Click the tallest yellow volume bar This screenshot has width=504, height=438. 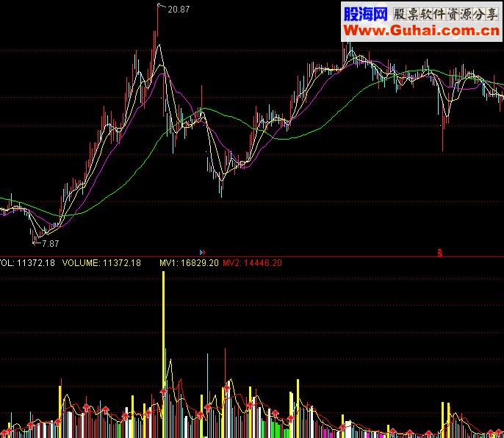[163, 354]
